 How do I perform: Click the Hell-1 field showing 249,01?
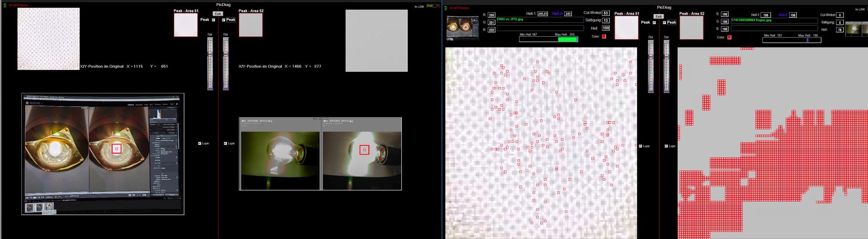tap(542, 14)
